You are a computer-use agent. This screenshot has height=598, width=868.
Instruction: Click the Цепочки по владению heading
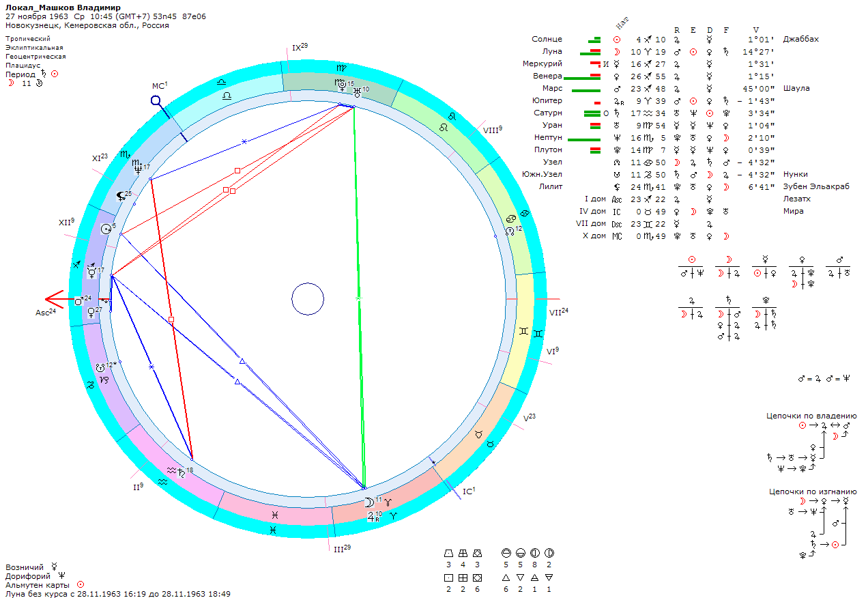812,415
